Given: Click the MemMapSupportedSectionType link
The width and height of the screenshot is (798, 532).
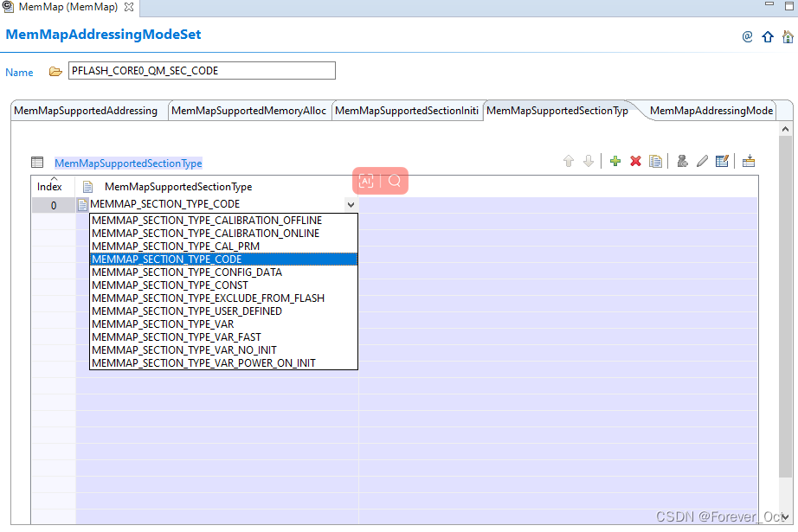Looking at the screenshot, I should (128, 163).
